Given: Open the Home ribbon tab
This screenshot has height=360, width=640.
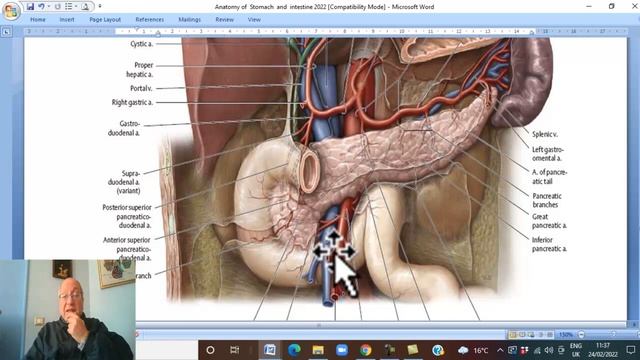Looking at the screenshot, I should pos(38,20).
